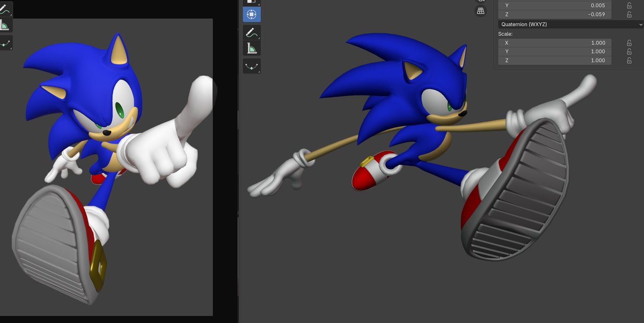This screenshot has width=644, height=323.
Task: Click the Scale X field showing 1.000
Action: 555,43
